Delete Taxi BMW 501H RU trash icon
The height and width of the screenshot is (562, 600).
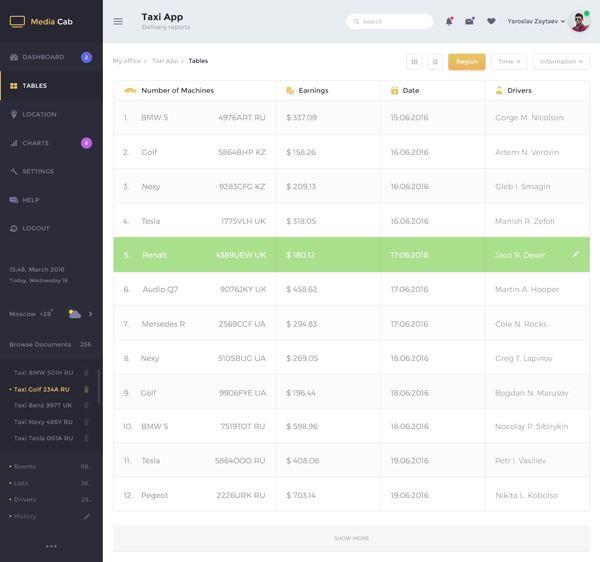86,373
